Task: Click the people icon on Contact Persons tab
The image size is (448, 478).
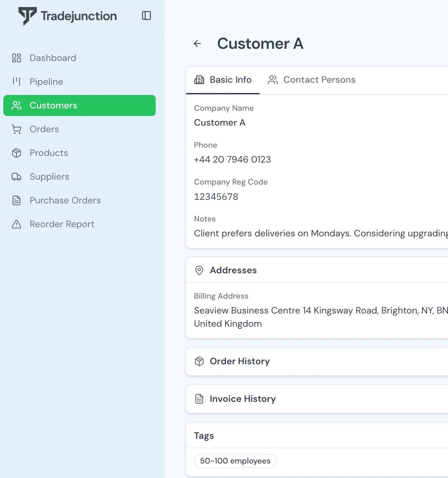Action: [273, 80]
